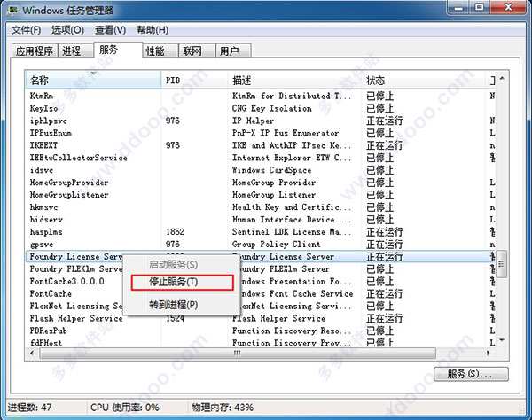Click description 'HomeGroup Provider'
Viewport: 532px width, 420px height.
274,183
